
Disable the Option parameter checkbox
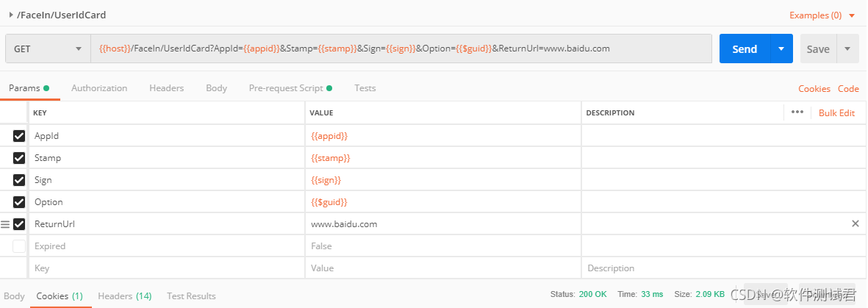point(19,202)
